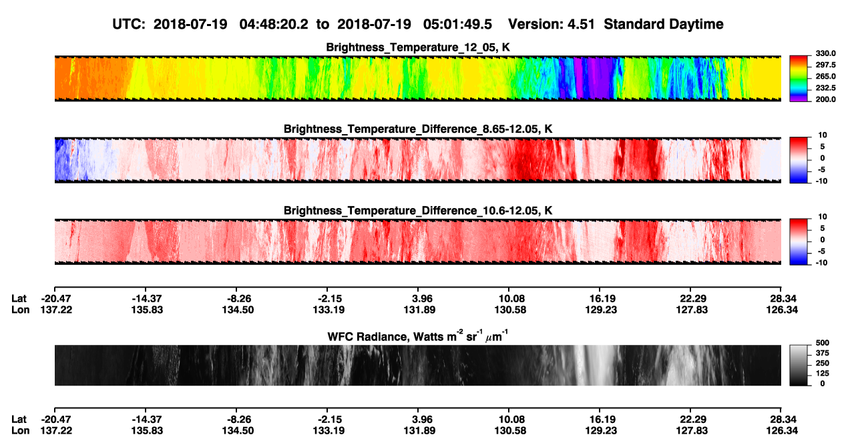
Task: Click latitude -2.15 on the upper axis
Action: pyautogui.click(x=327, y=298)
